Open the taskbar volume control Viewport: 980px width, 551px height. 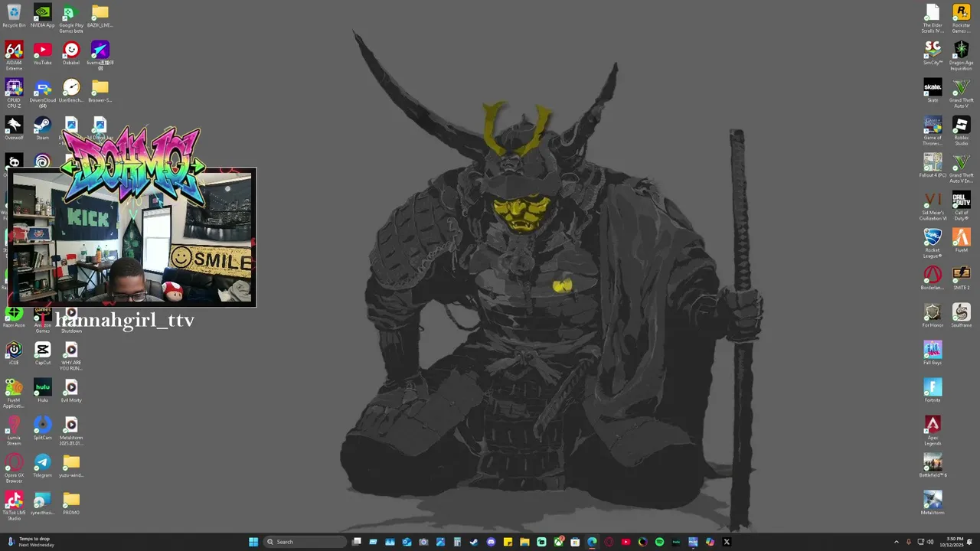(x=930, y=542)
